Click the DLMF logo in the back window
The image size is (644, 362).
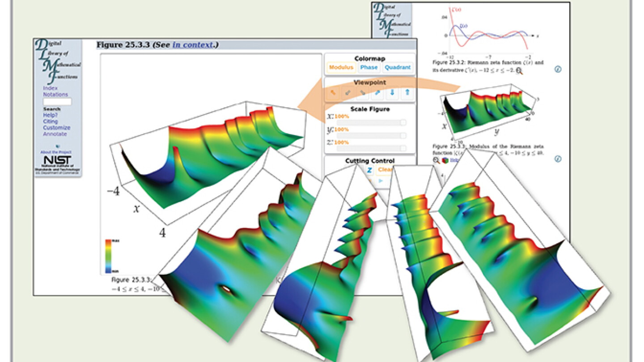(392, 20)
